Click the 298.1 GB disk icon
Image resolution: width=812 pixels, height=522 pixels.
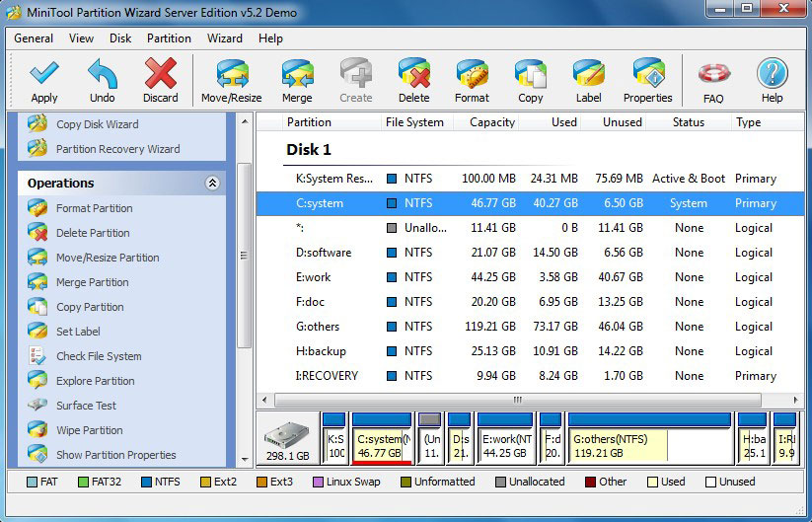coord(287,440)
